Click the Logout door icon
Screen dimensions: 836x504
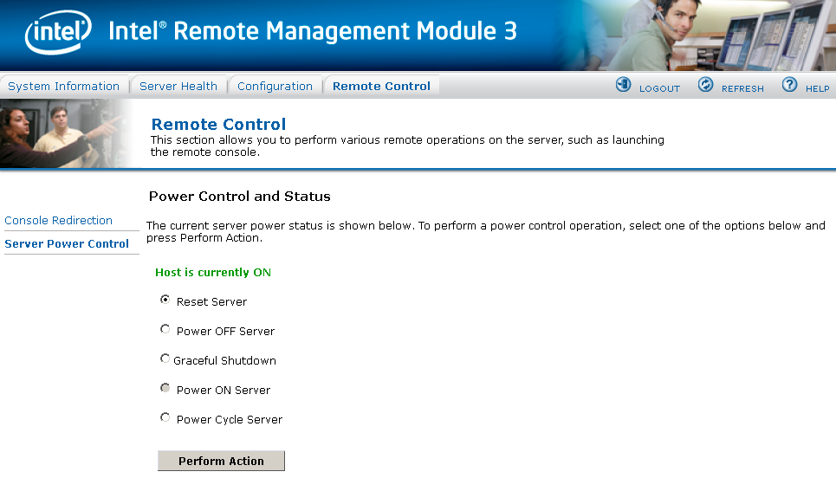tap(623, 85)
